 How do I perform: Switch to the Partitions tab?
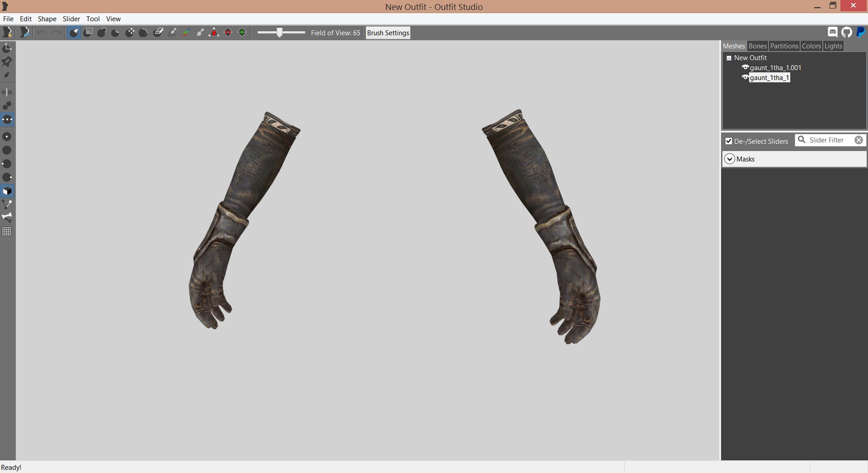click(x=784, y=46)
